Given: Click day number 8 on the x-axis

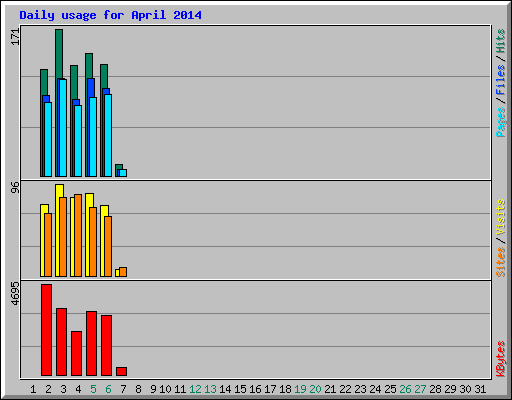Looking at the screenshot, I should [x=138, y=389].
